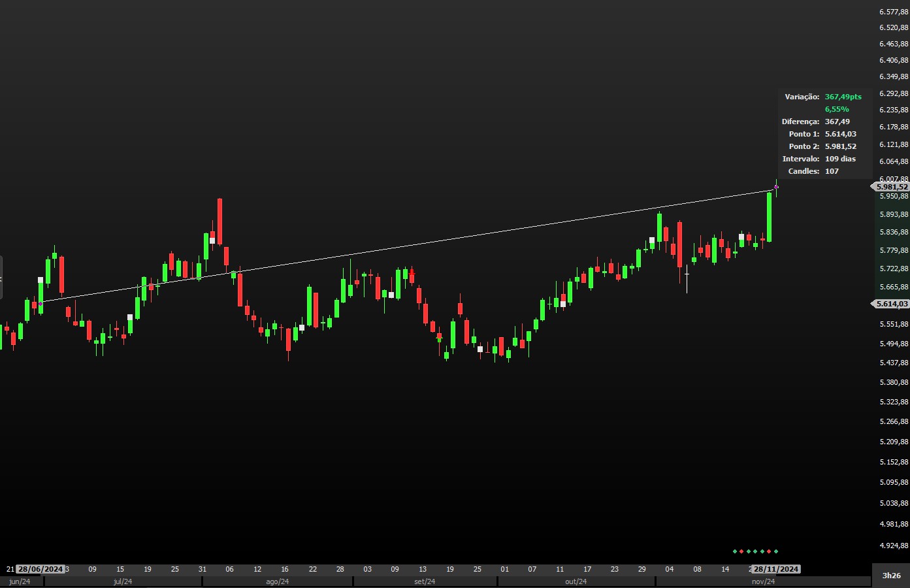Click the 6.577,88 top price scale label
910x588 pixels.
click(893, 12)
